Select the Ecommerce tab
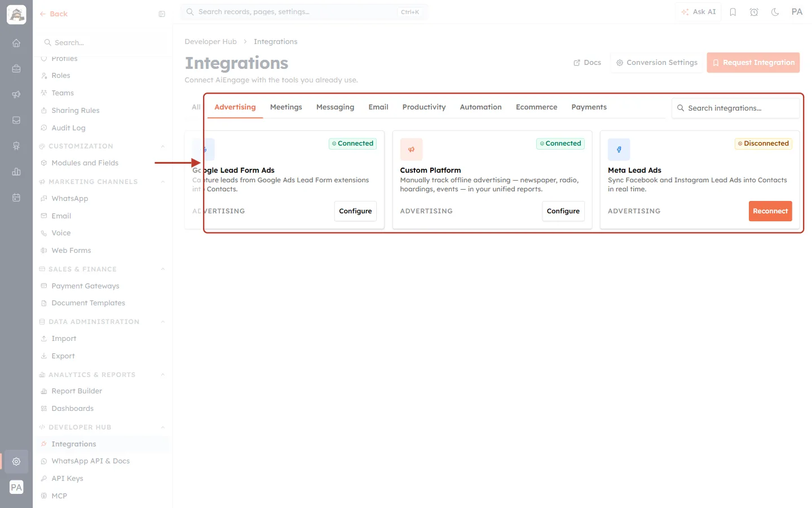The width and height of the screenshot is (812, 508). 536,107
